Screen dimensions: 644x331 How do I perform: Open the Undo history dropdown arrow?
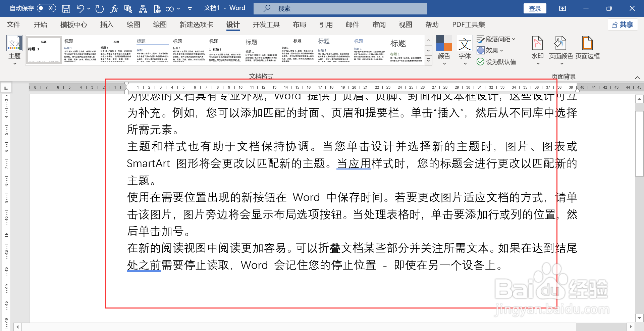pos(89,9)
